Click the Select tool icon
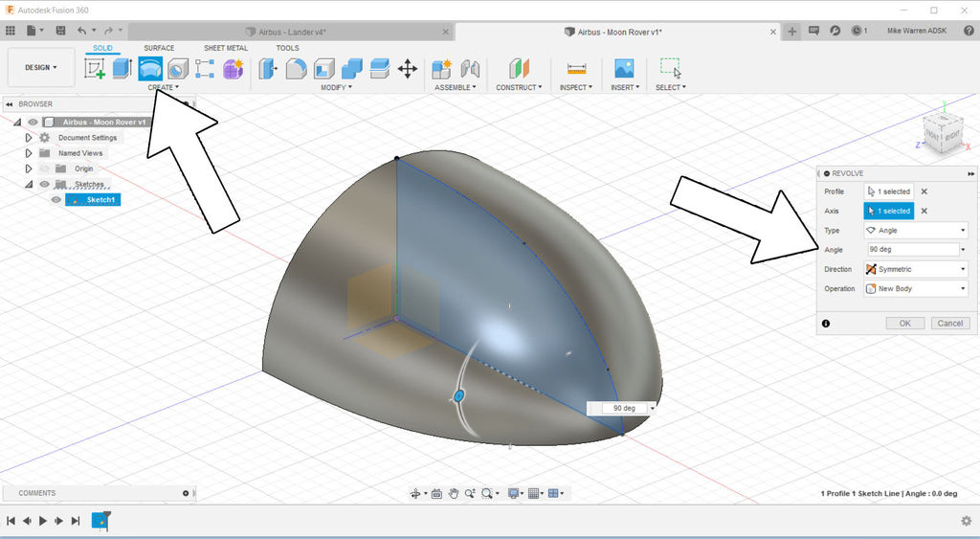980x539 pixels. [671, 68]
